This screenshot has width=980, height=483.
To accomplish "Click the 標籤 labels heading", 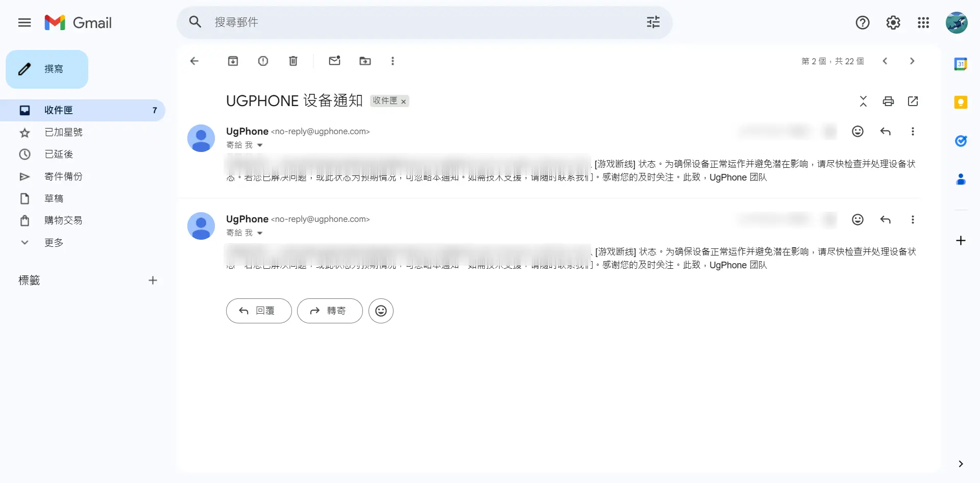I will tap(29, 280).
